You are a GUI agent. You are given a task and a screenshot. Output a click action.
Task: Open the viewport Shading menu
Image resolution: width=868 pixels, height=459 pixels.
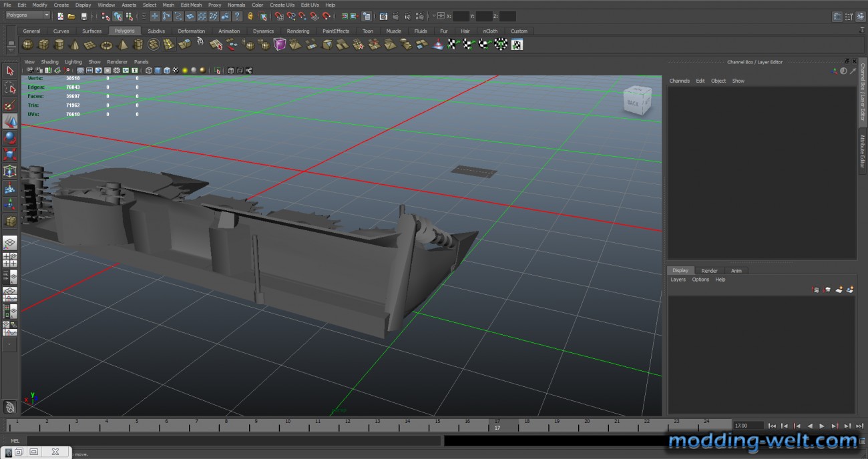49,62
